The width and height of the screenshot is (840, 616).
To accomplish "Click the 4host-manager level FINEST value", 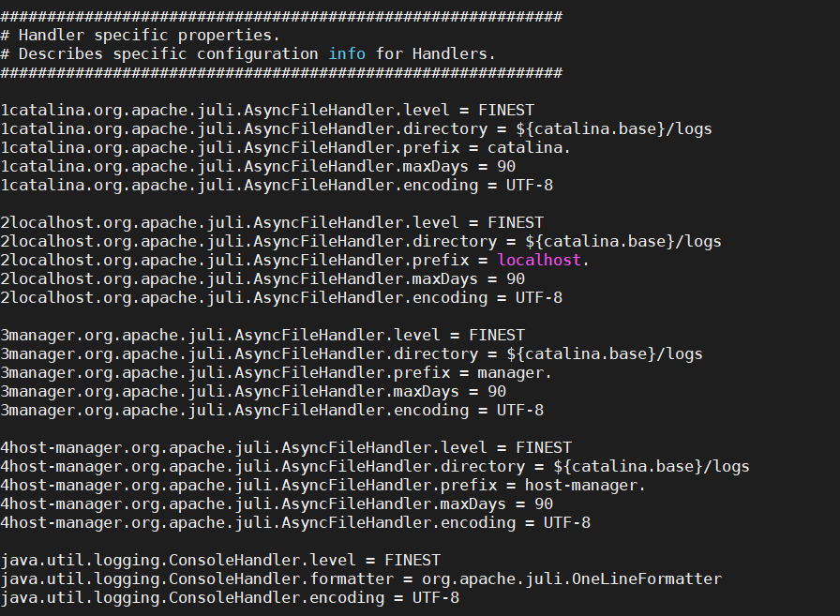I will pos(544,448).
